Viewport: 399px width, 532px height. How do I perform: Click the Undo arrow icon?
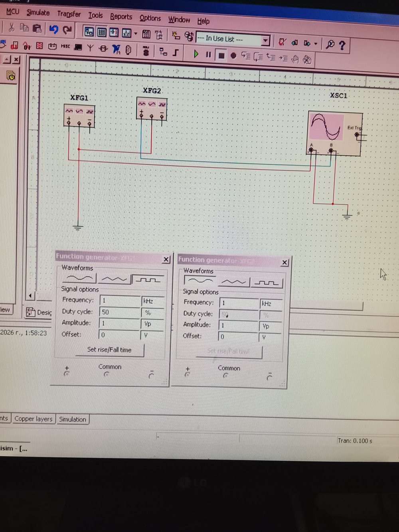pos(53,29)
